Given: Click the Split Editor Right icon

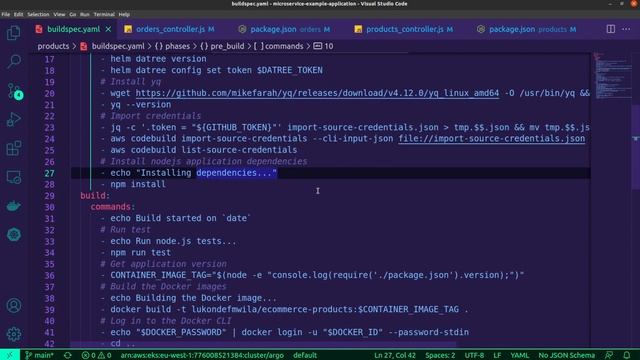Looking at the screenshot, I should click(611, 29).
